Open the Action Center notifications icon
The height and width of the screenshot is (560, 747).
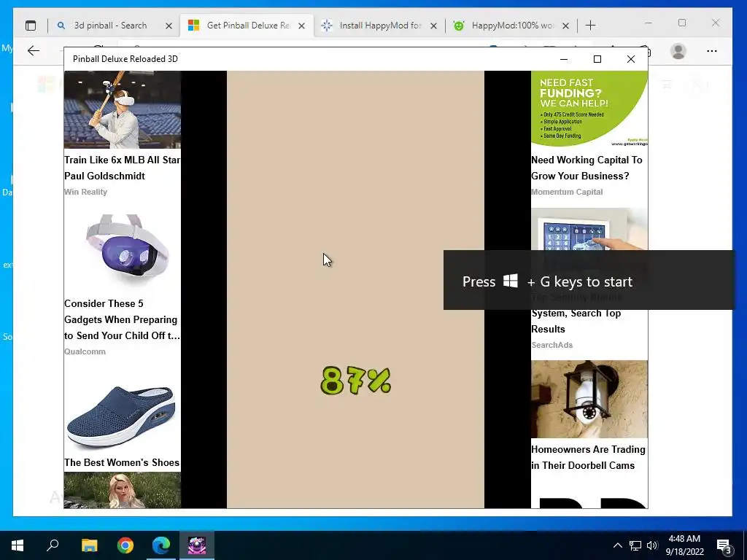[724, 545]
